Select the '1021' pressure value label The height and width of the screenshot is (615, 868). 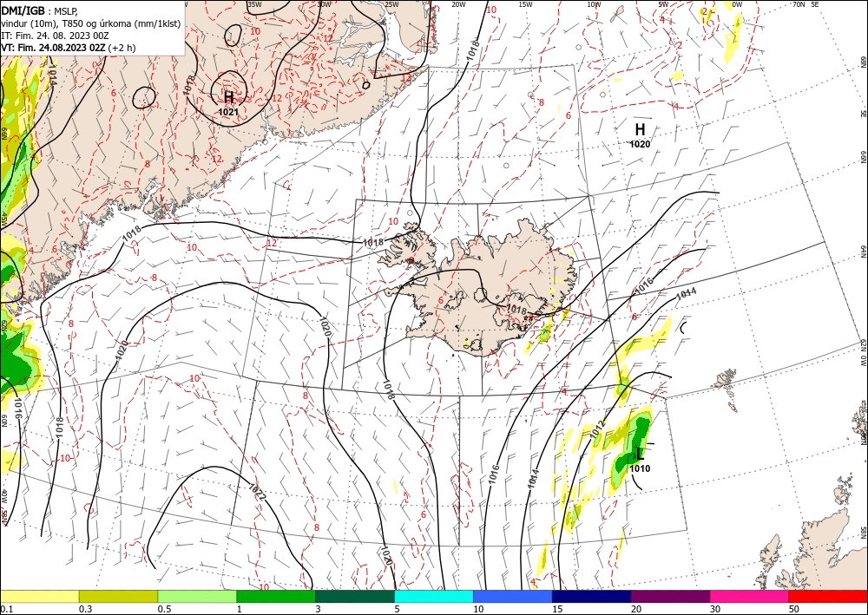pyautogui.click(x=228, y=112)
